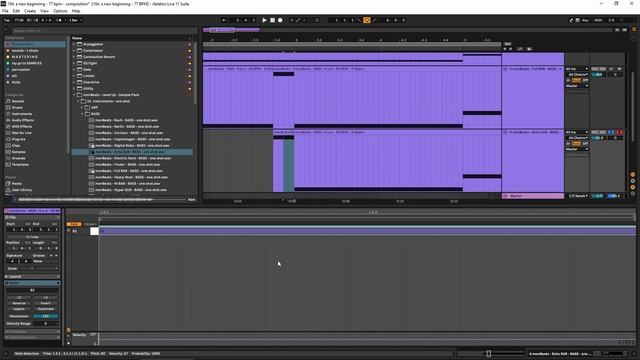Expand the Overdrive folder

click(x=74, y=82)
